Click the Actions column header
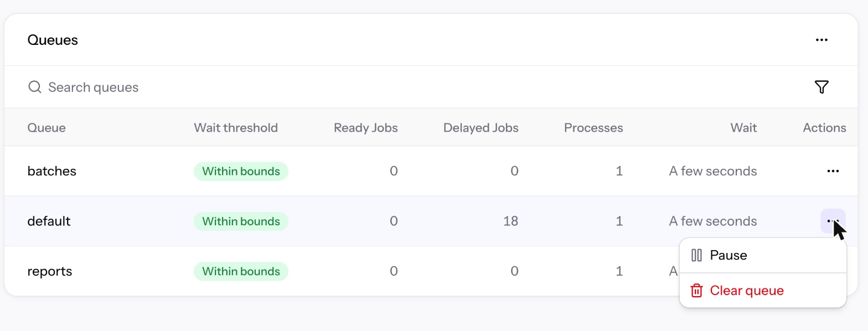868x331 pixels. (x=824, y=128)
